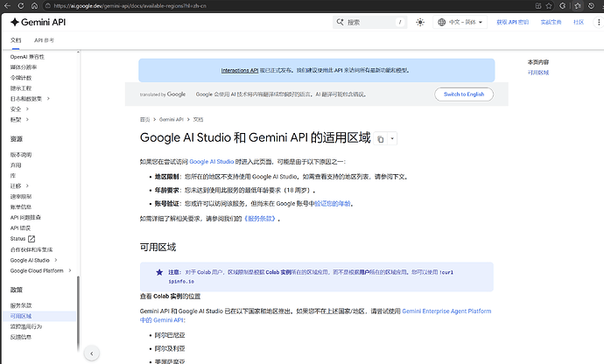
Task: Toggle the light/dark theme sun icon
Action: click(x=420, y=23)
